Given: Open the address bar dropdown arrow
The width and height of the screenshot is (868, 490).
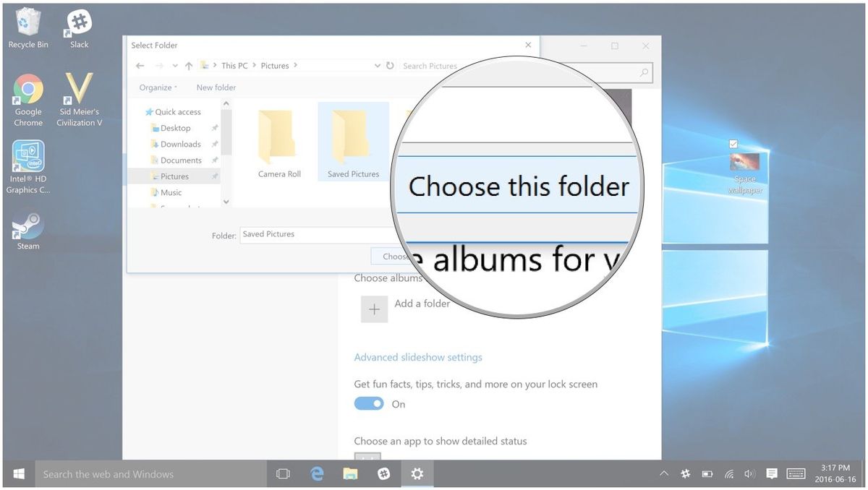Looking at the screenshot, I should (x=377, y=65).
